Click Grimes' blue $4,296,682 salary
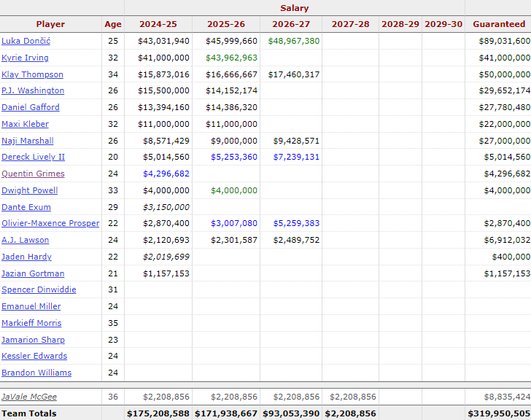Screen dimensions: 531x420 pyautogui.click(x=166, y=174)
